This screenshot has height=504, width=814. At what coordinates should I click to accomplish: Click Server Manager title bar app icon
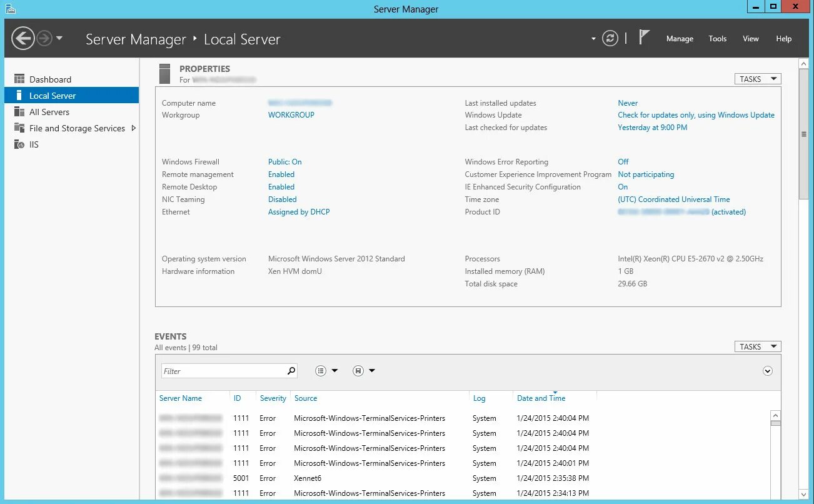pos(9,9)
